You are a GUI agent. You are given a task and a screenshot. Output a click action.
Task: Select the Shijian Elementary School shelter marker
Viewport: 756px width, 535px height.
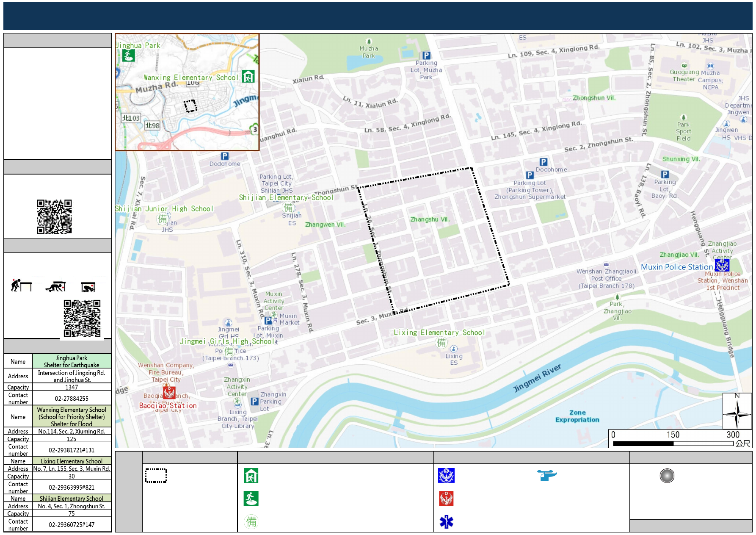[x=288, y=207]
